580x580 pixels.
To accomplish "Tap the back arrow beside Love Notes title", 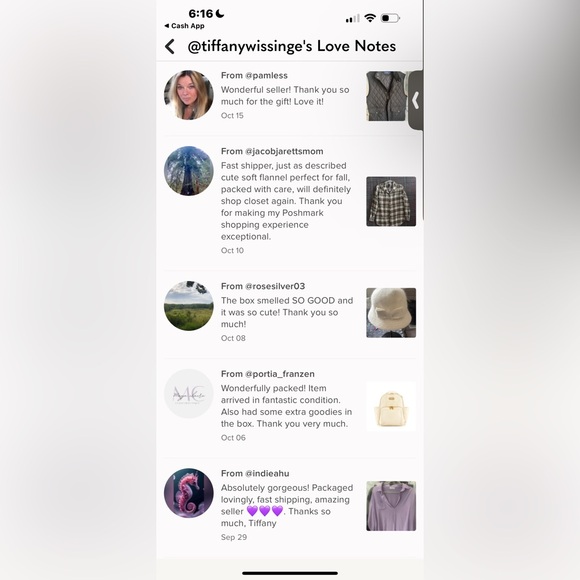I will 170,47.
